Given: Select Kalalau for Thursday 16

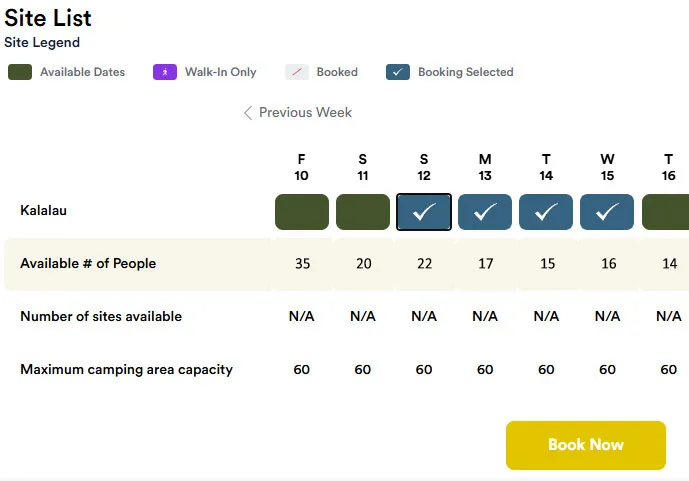Looking at the screenshot, I should pyautogui.click(x=666, y=212).
